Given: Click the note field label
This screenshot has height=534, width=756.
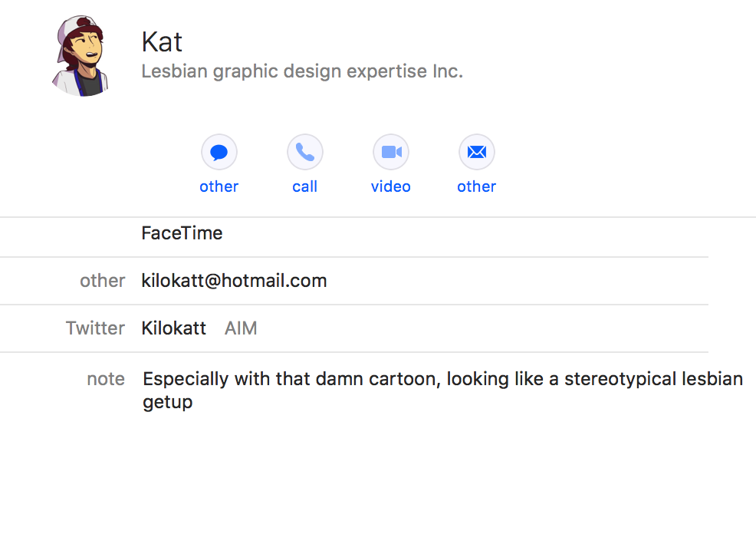Looking at the screenshot, I should [x=106, y=379].
